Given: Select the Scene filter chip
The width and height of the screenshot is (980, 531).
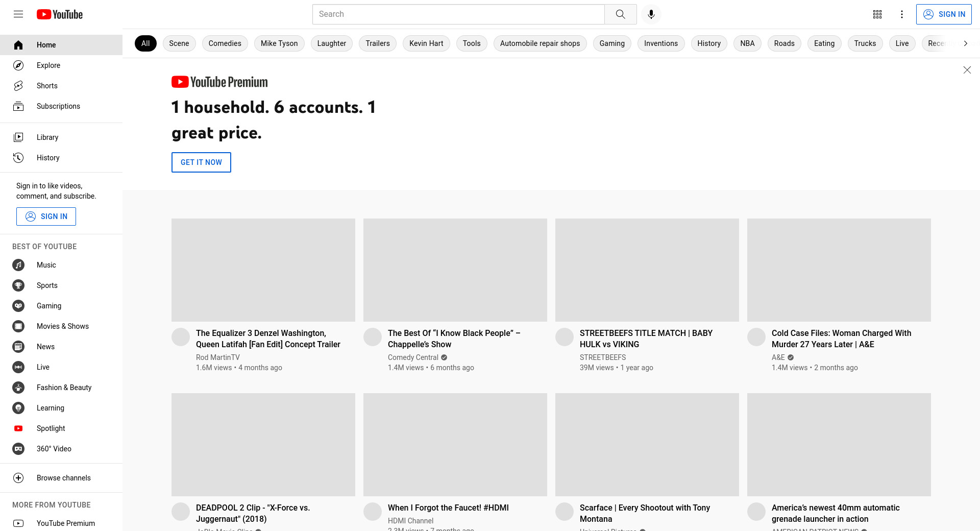Looking at the screenshot, I should pyautogui.click(x=179, y=43).
